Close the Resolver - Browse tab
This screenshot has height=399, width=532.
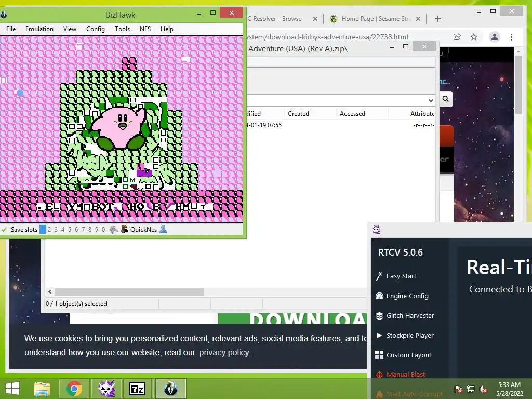(315, 19)
